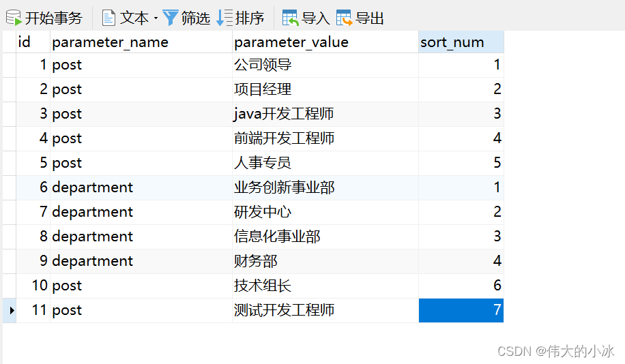
Task: Click the 排序 sort icon
Action: [224, 18]
